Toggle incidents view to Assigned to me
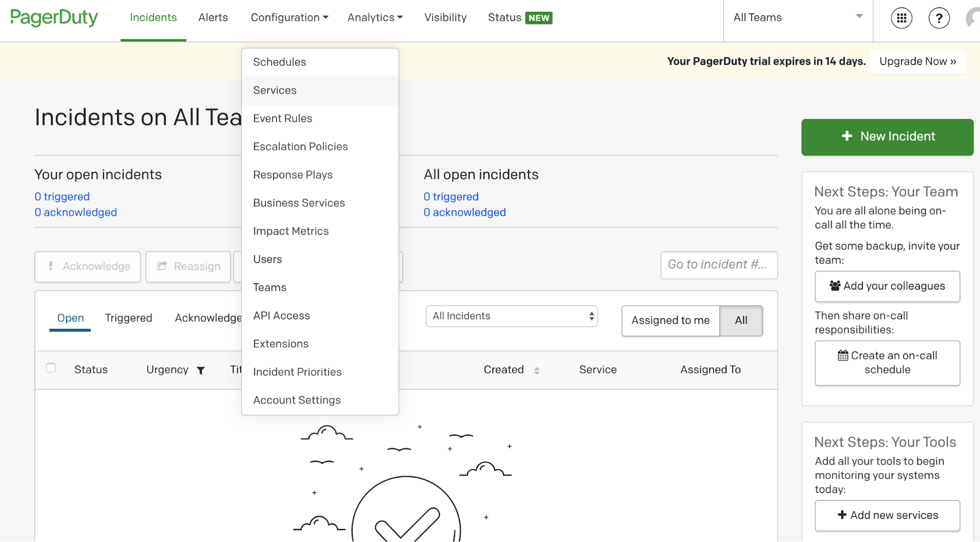Screen dimensions: 980x542 tap(670, 320)
